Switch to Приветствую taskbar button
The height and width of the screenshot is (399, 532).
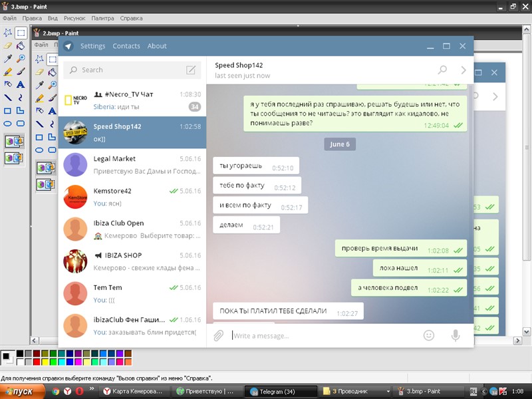[207, 392]
